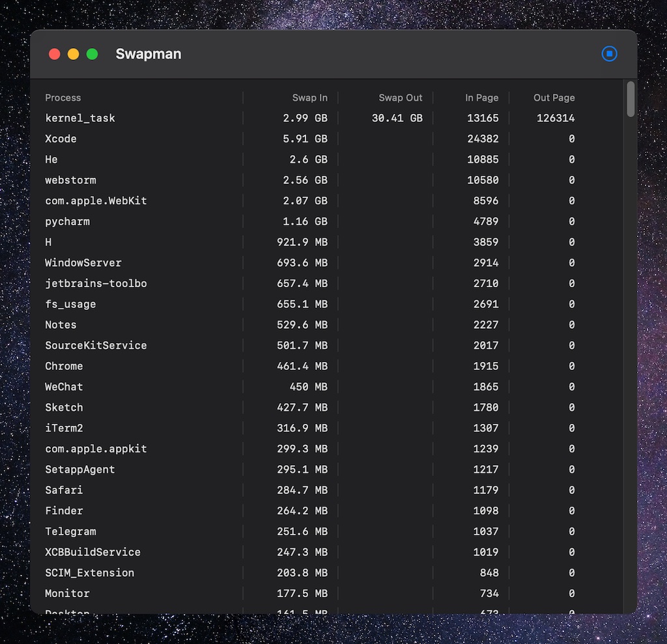This screenshot has width=667, height=644.
Task: Select the SourceKitService process
Action: pyautogui.click(x=96, y=345)
